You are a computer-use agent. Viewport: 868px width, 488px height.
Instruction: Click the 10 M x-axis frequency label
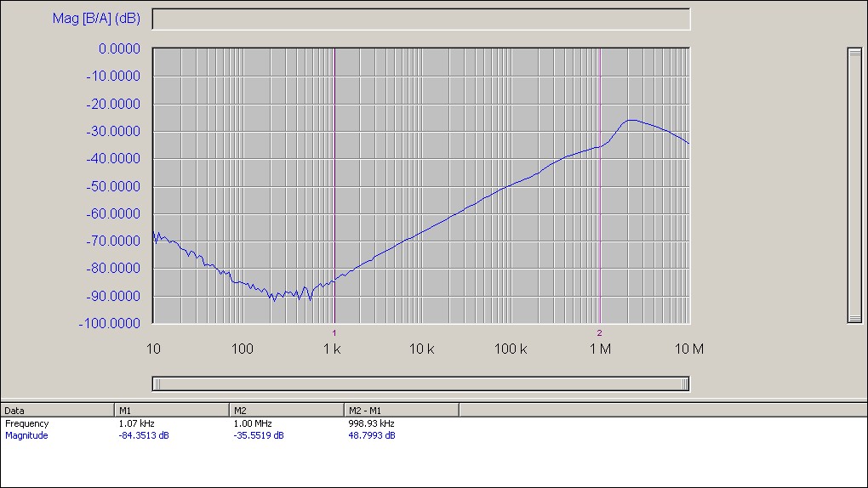(x=689, y=349)
